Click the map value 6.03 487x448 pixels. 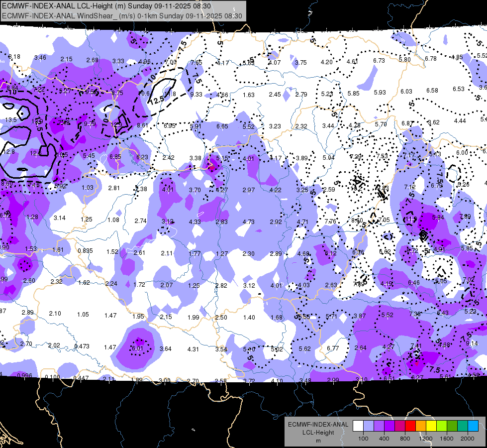pos(406,92)
